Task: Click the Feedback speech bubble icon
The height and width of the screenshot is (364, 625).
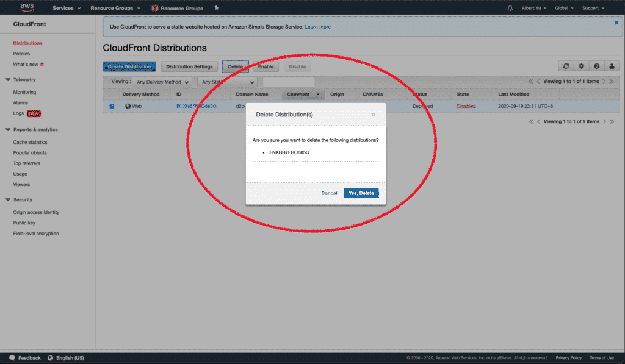Action: point(12,358)
